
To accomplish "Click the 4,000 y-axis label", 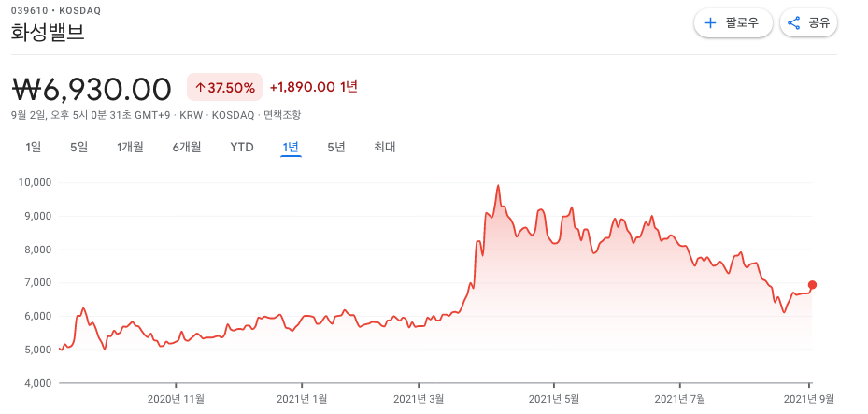I will coord(37,383).
